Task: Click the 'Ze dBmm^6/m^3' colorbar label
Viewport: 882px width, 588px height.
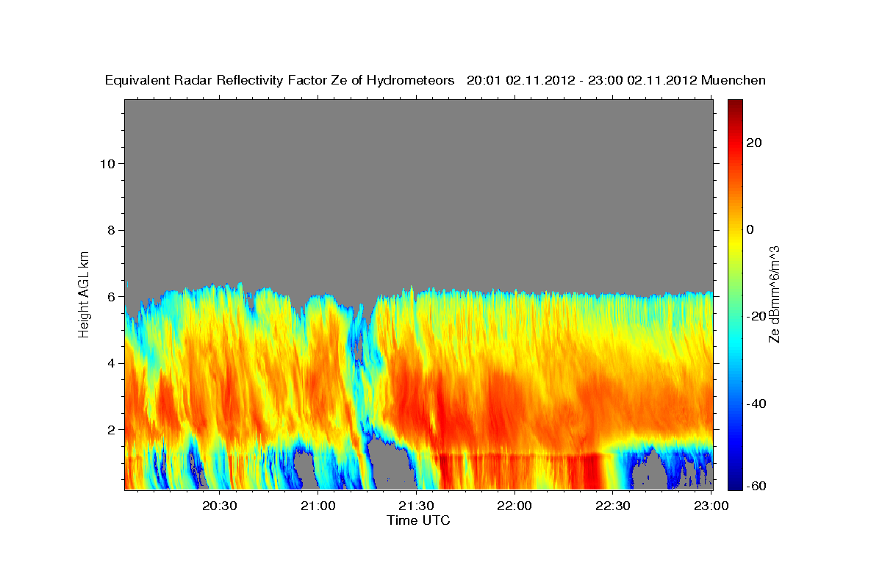Action: [774, 294]
